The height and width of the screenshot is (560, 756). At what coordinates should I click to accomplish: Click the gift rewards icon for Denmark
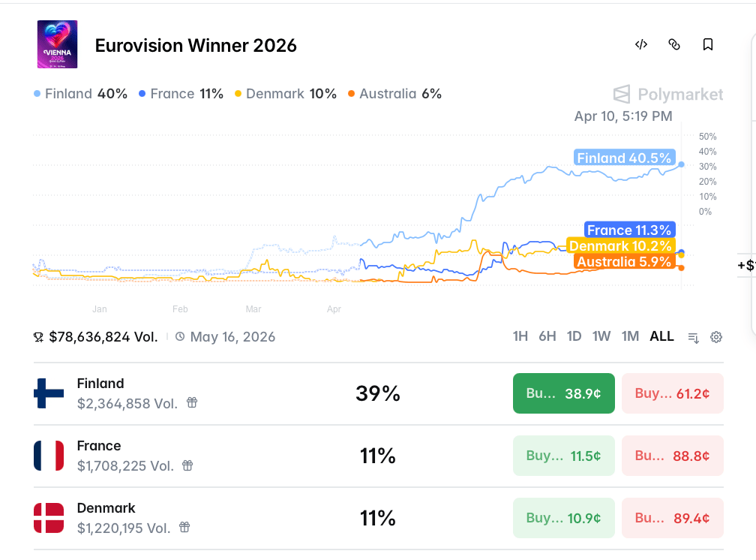(x=184, y=528)
